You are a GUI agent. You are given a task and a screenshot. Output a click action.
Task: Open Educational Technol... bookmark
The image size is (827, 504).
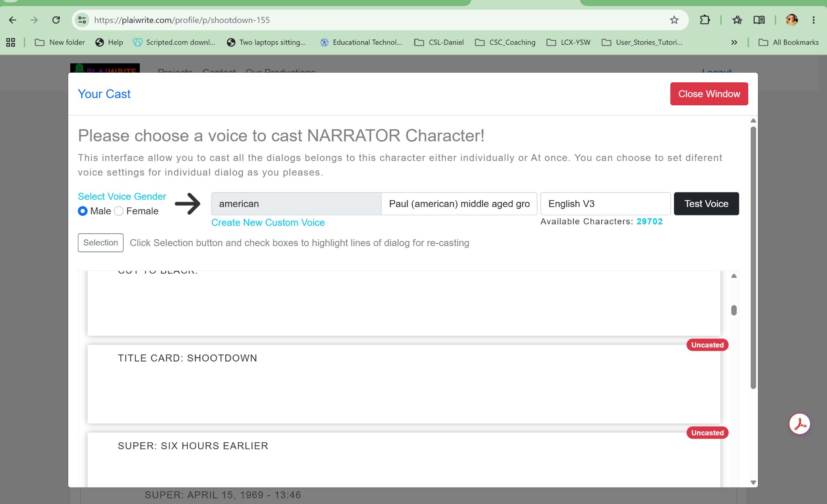[361, 42]
